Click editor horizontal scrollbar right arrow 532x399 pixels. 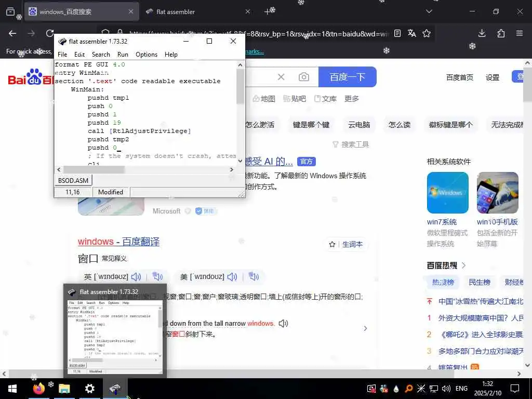(231, 169)
